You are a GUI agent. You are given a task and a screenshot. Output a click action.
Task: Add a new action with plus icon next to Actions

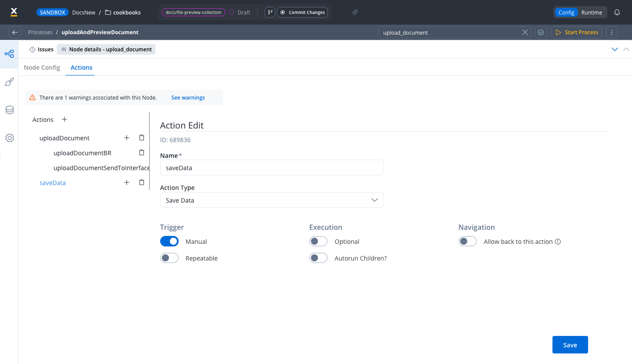pyautogui.click(x=65, y=119)
